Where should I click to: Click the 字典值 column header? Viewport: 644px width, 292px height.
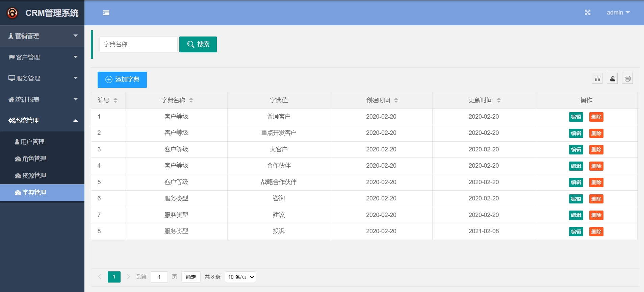[279, 100]
